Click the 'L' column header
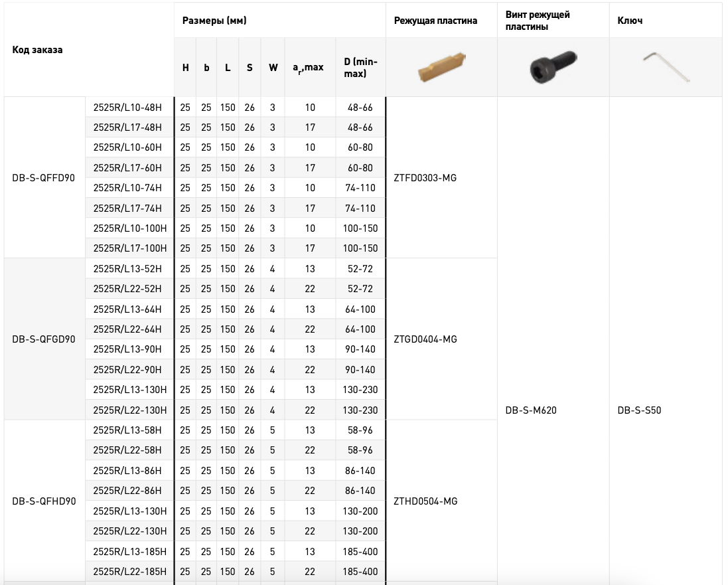Screen dimensions: 728x585 click(x=228, y=68)
